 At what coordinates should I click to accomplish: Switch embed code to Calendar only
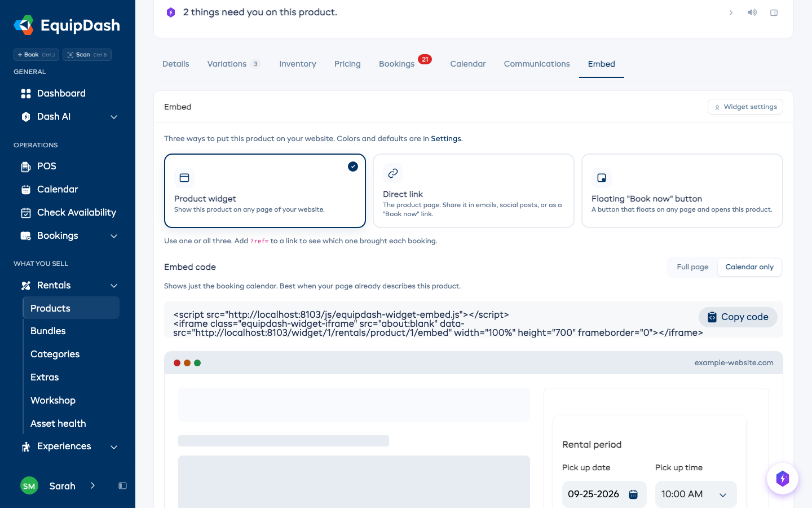749,267
